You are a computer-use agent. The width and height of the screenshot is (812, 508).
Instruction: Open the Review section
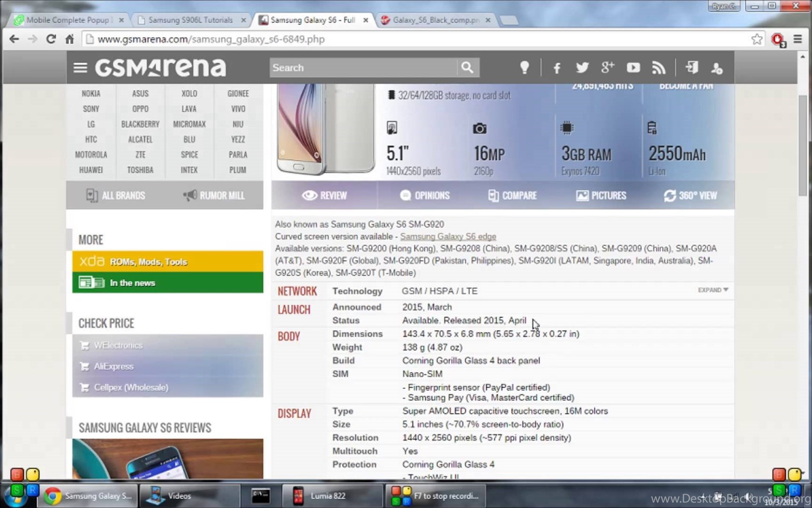click(324, 195)
